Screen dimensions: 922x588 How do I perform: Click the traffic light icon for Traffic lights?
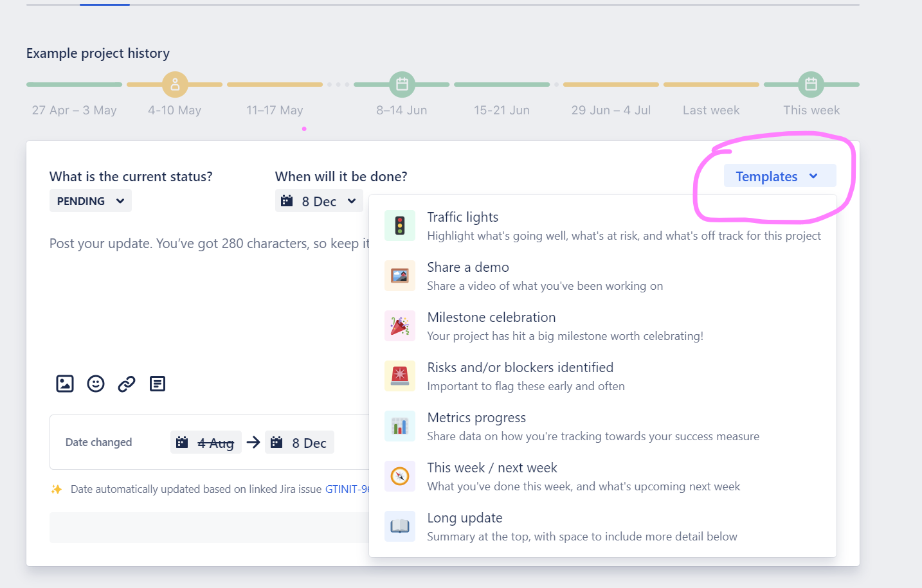tap(400, 225)
